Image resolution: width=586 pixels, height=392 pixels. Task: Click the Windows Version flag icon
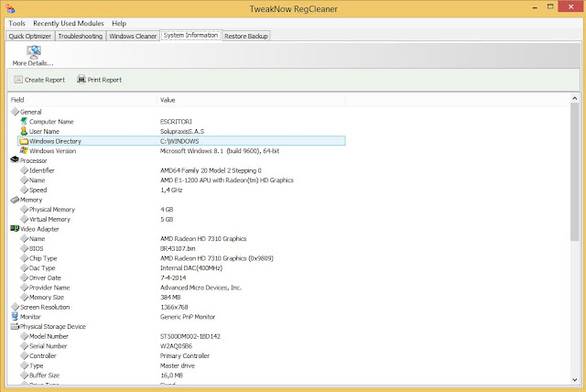[x=24, y=150]
